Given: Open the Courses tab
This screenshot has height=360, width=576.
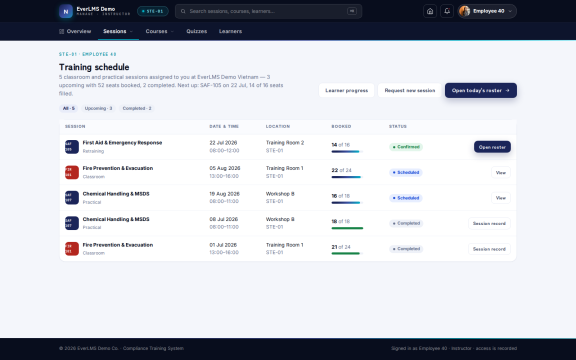Looking at the screenshot, I should (160, 32).
